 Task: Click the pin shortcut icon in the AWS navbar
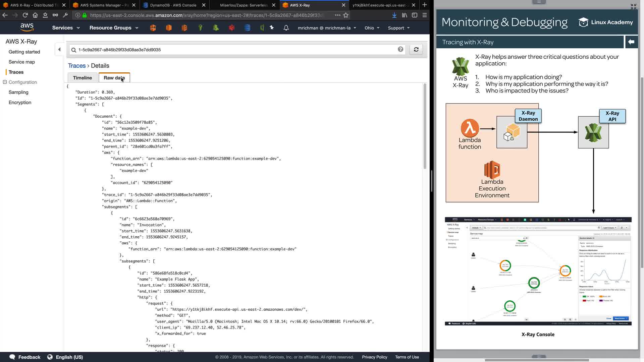pos(272,28)
